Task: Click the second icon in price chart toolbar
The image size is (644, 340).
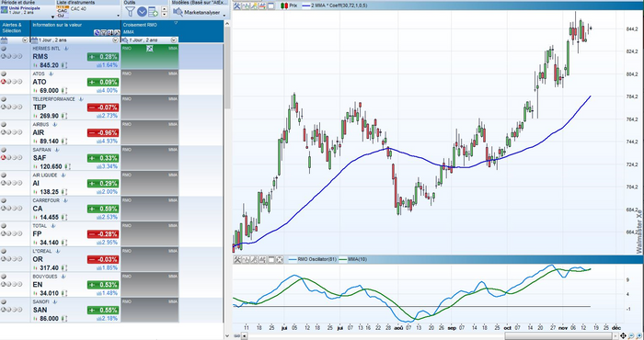Action: 246,6
